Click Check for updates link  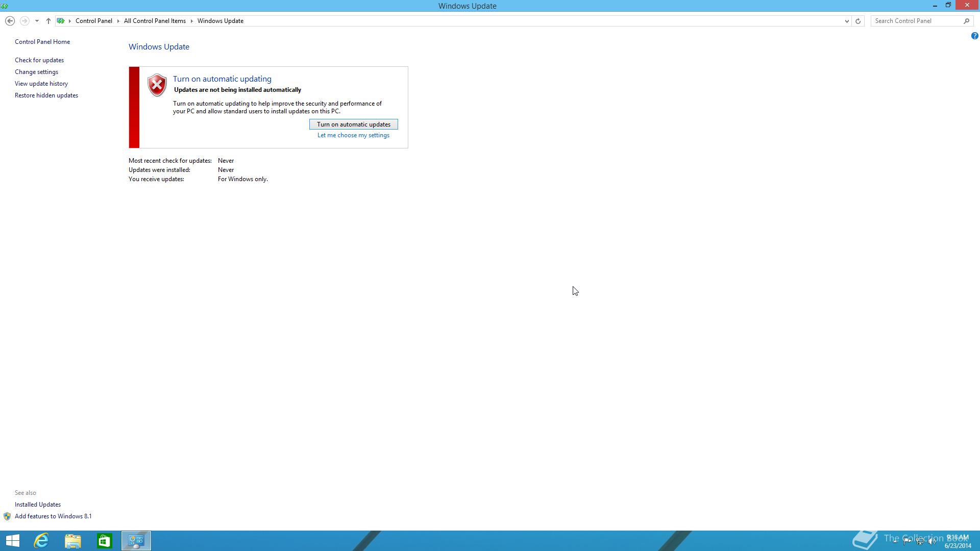click(x=39, y=60)
